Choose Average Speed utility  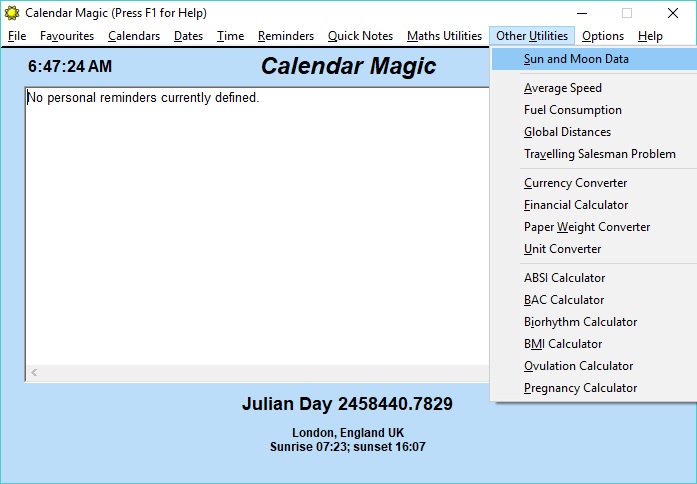pos(594,88)
